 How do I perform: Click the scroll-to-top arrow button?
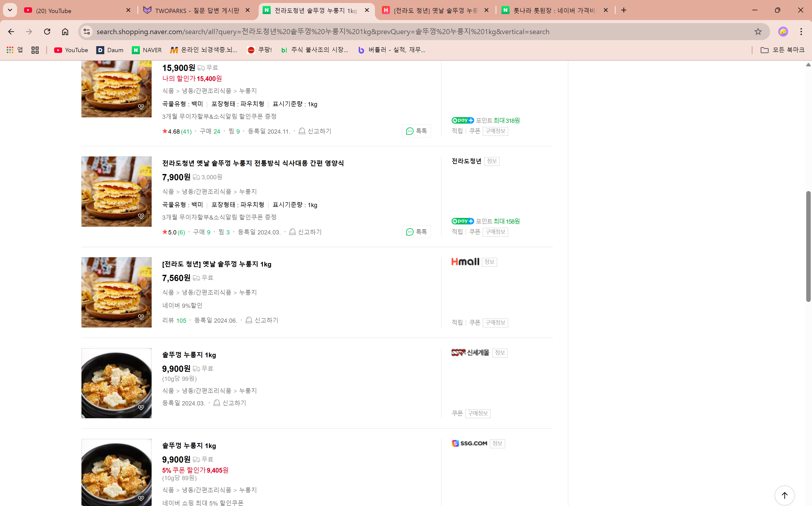click(784, 495)
